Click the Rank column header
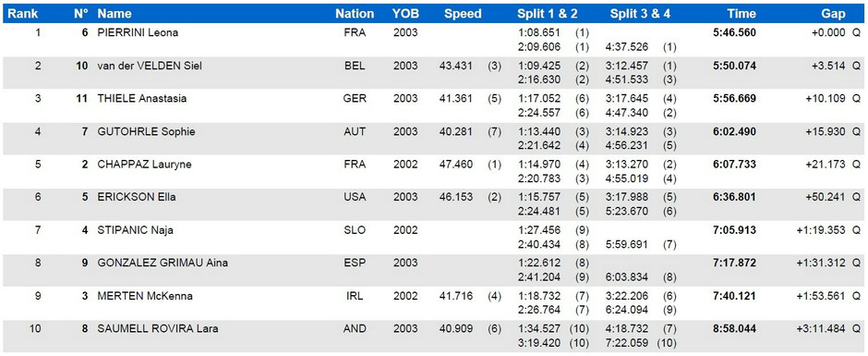Screen dimensions: 868x356 (22, 14)
